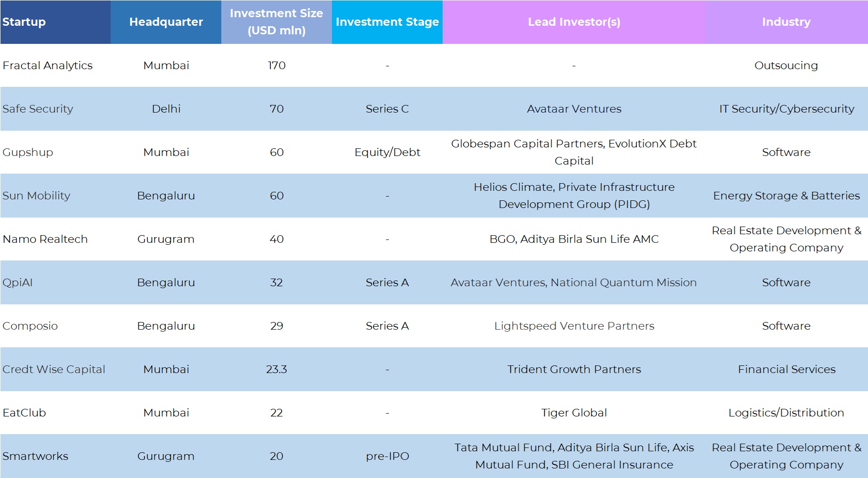
Task: Click the Investment Stage column header
Action: pos(387,22)
